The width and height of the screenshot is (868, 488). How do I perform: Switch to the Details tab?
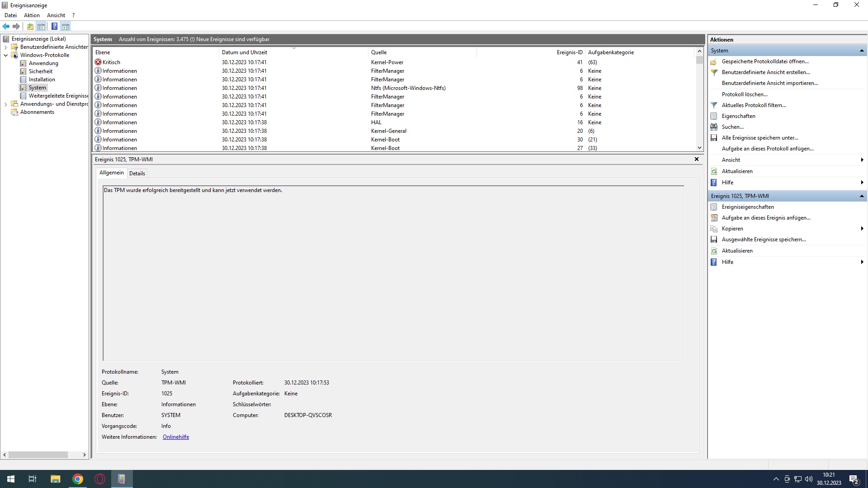pyautogui.click(x=137, y=174)
